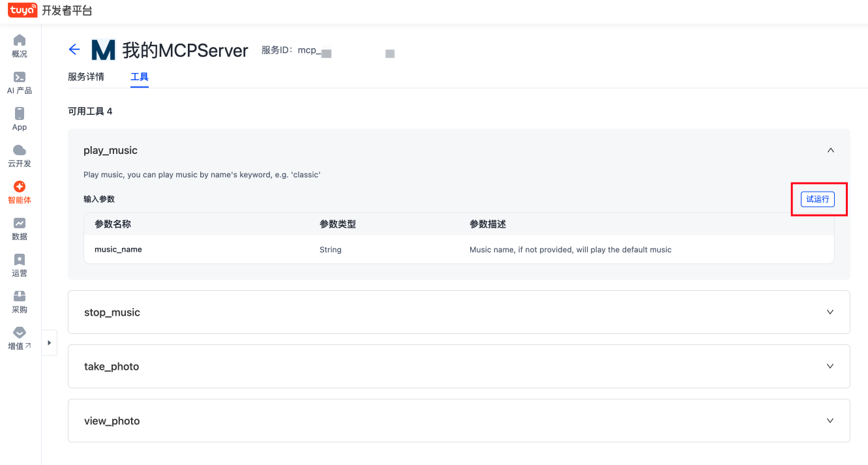
Task: Click the 参数描述 column header
Action: [x=488, y=224]
